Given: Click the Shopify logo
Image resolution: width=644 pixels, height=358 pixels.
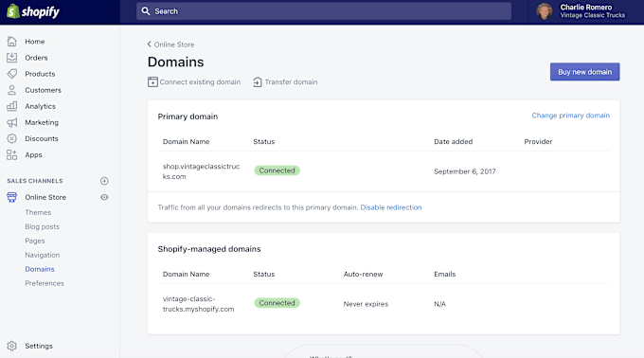Looking at the screenshot, I should pyautogui.click(x=33, y=11).
